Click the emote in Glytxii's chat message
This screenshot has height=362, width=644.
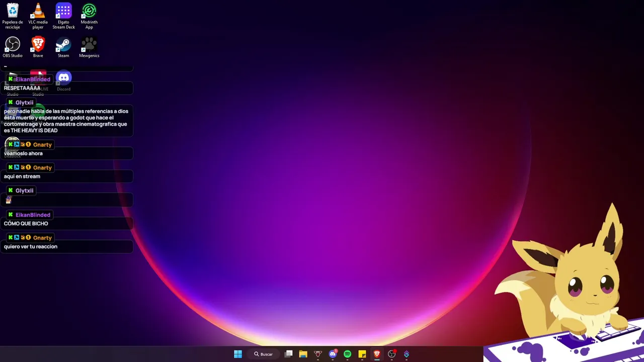[9, 200]
